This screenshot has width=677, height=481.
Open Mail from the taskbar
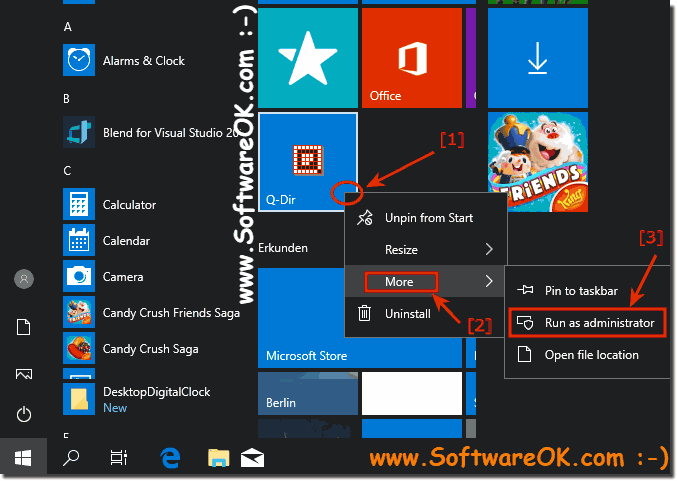point(252,458)
